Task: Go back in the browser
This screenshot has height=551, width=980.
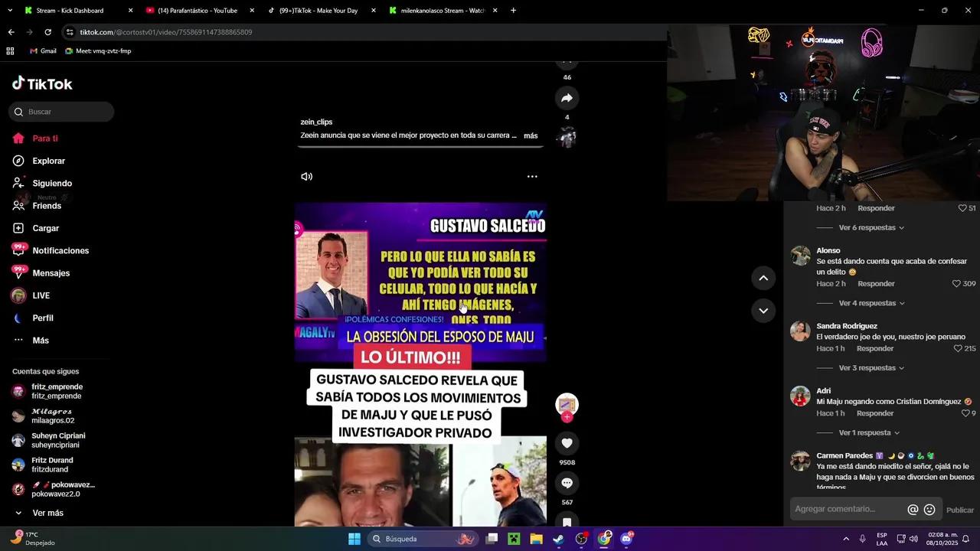Action: 11,32
